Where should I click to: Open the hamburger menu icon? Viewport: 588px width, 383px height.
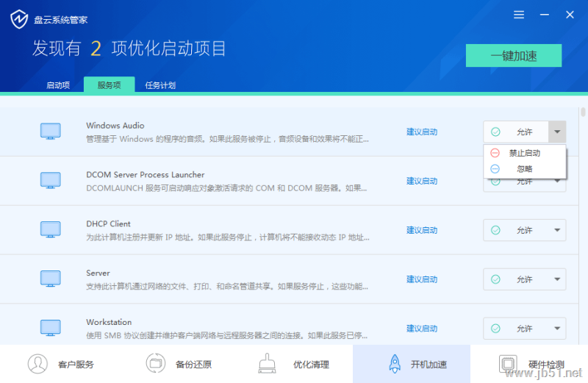[x=519, y=15]
